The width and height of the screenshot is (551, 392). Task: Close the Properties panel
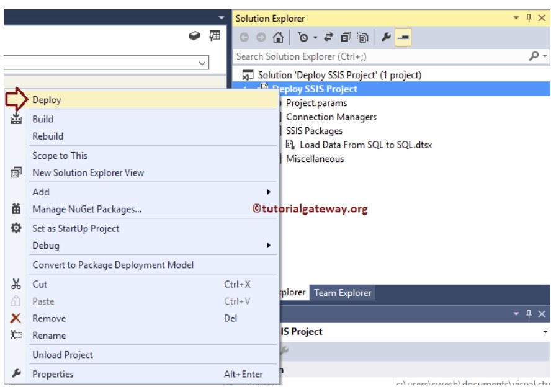tap(542, 314)
